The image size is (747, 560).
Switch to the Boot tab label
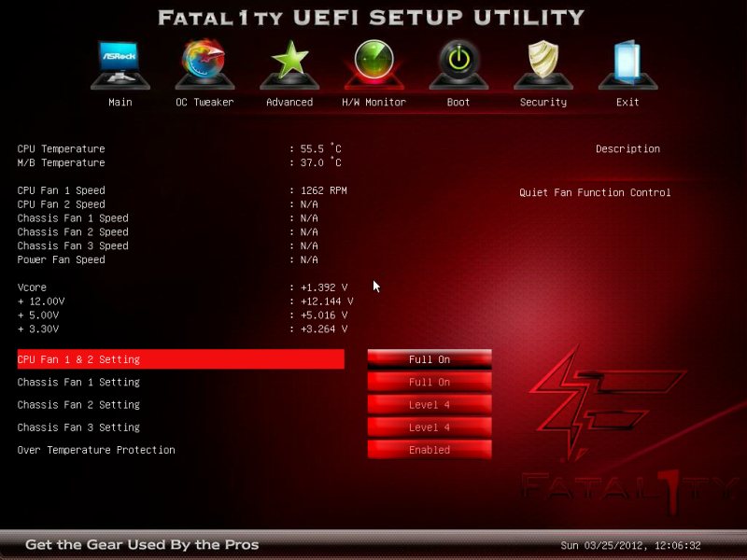point(458,102)
